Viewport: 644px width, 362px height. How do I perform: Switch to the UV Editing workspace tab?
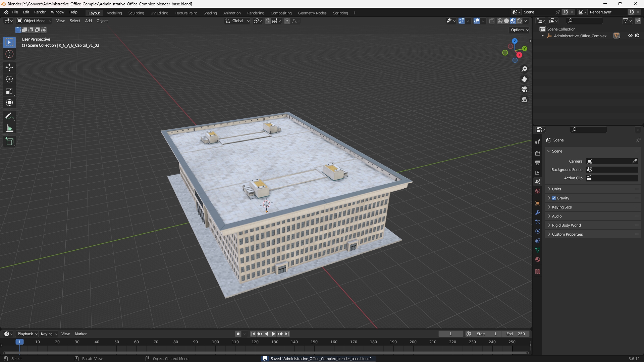159,13
